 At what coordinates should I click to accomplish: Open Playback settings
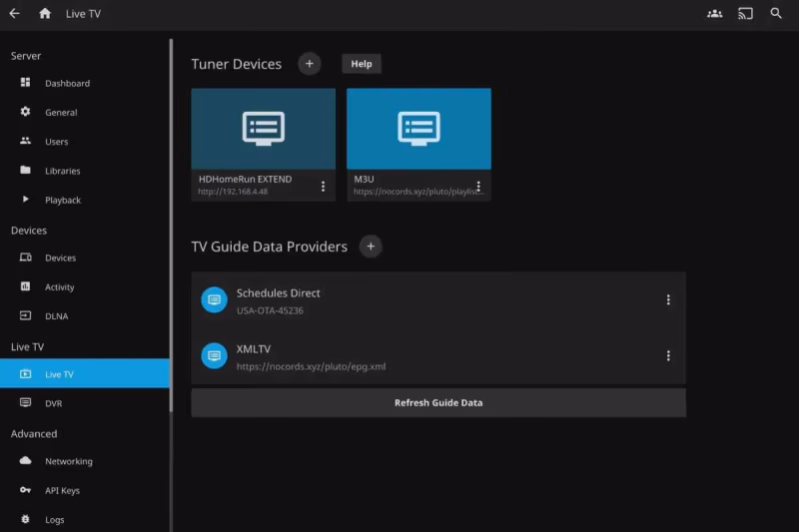click(x=85, y=200)
